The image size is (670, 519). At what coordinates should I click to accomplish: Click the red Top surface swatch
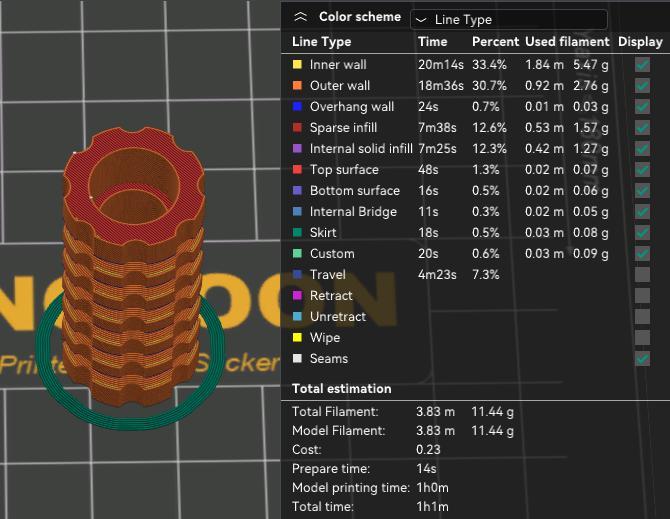coord(297,169)
